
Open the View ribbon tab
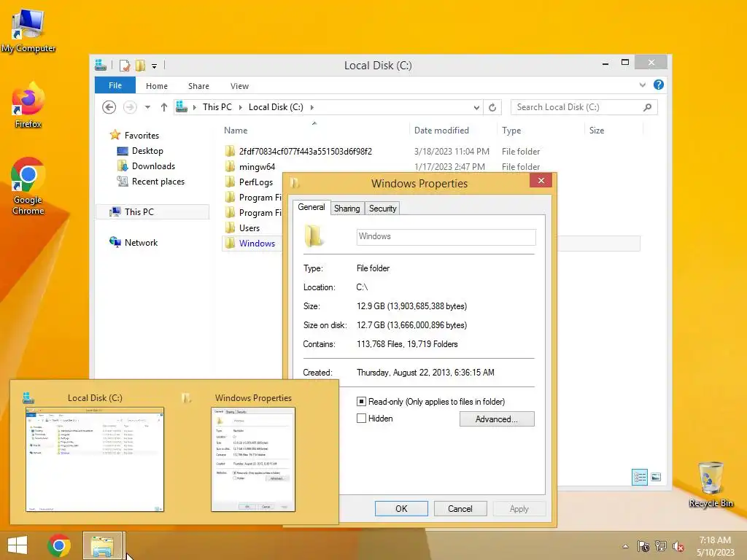[x=239, y=86]
